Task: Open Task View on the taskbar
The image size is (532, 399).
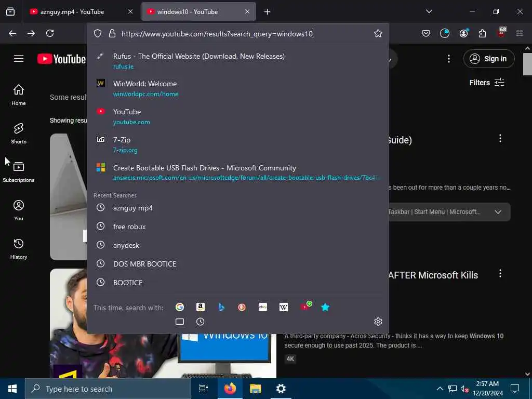Action: point(204,389)
